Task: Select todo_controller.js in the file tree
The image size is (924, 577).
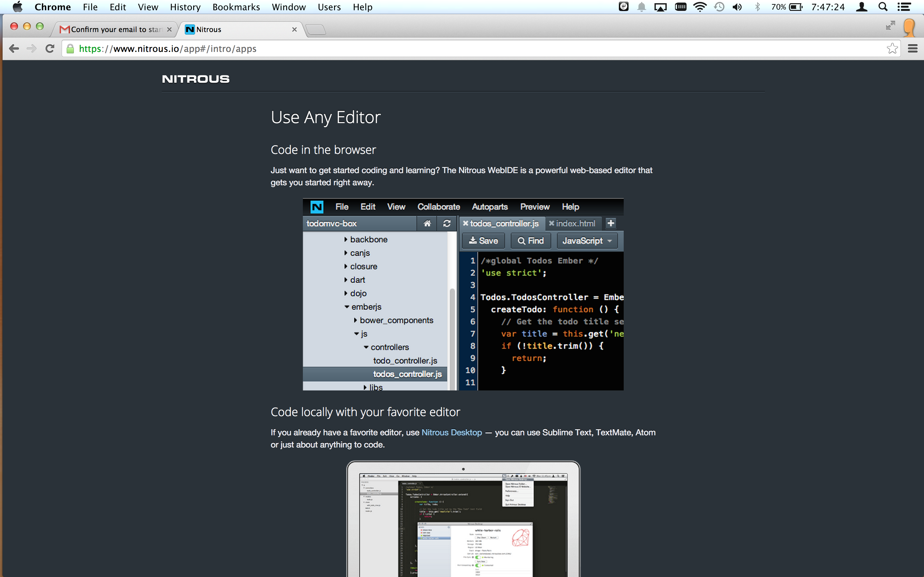Action: pos(405,361)
